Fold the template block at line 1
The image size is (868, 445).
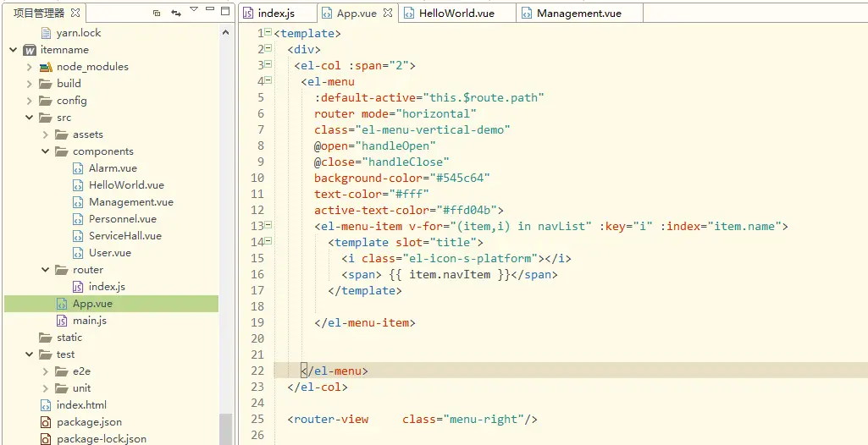(x=268, y=33)
